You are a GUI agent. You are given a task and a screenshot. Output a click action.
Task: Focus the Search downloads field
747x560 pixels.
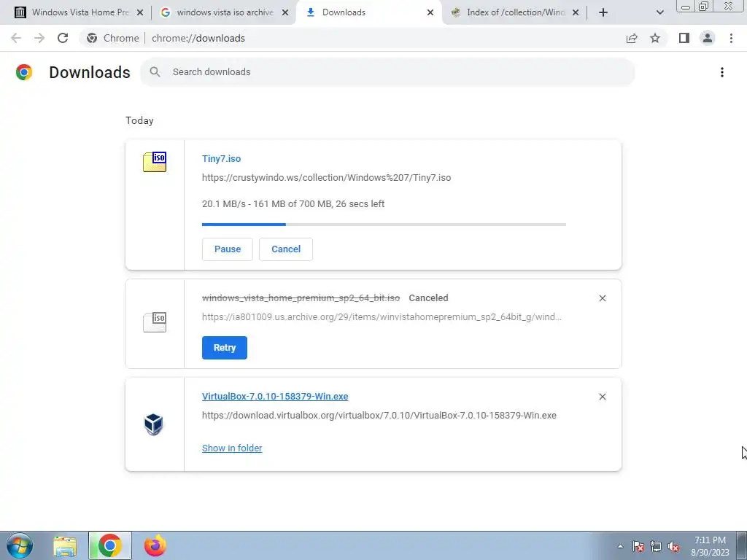[387, 72]
